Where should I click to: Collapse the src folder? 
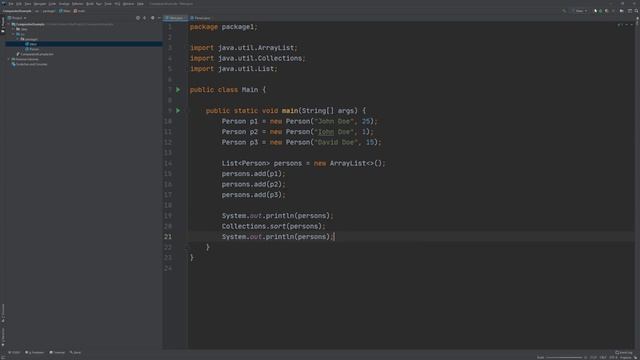[x=13, y=34]
